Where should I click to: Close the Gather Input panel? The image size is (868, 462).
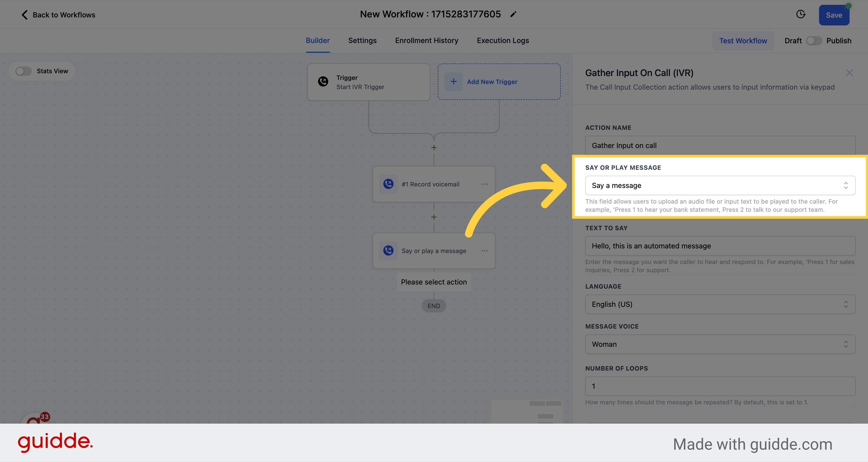[x=849, y=73]
